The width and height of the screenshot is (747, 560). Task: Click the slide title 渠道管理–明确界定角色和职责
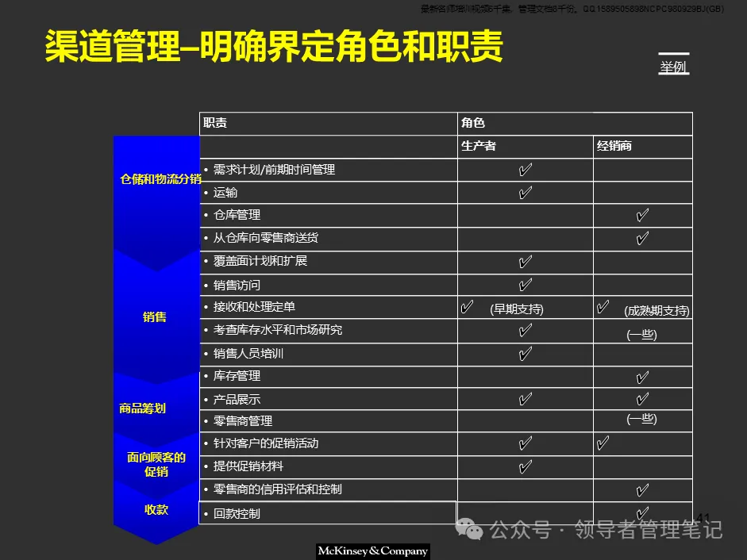point(274,46)
